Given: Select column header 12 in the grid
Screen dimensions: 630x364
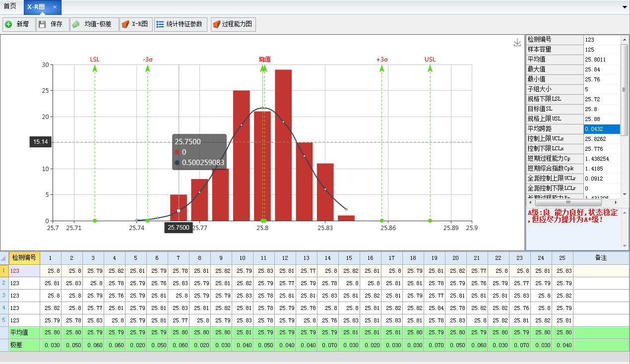Looking at the screenshot, I should (x=285, y=258).
